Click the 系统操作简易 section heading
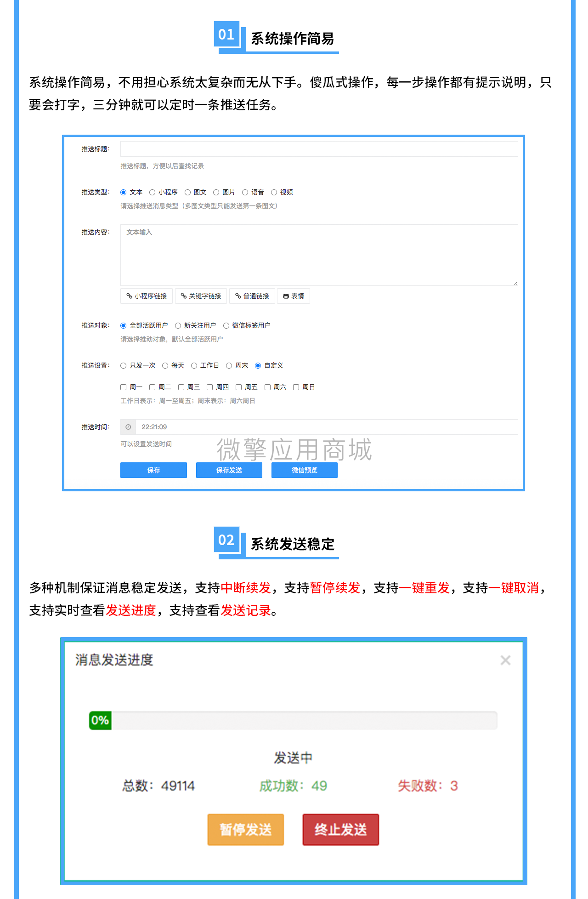This screenshot has height=899, width=588. pos(292,39)
